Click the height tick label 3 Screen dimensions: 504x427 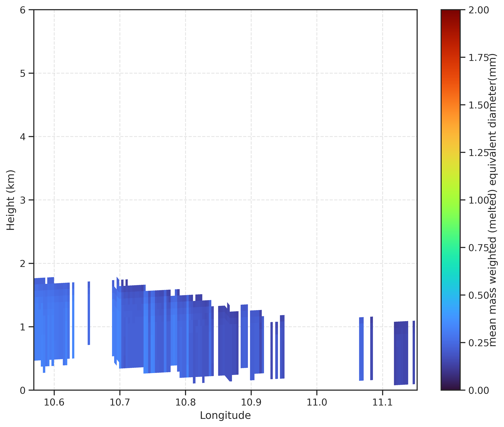(23, 200)
